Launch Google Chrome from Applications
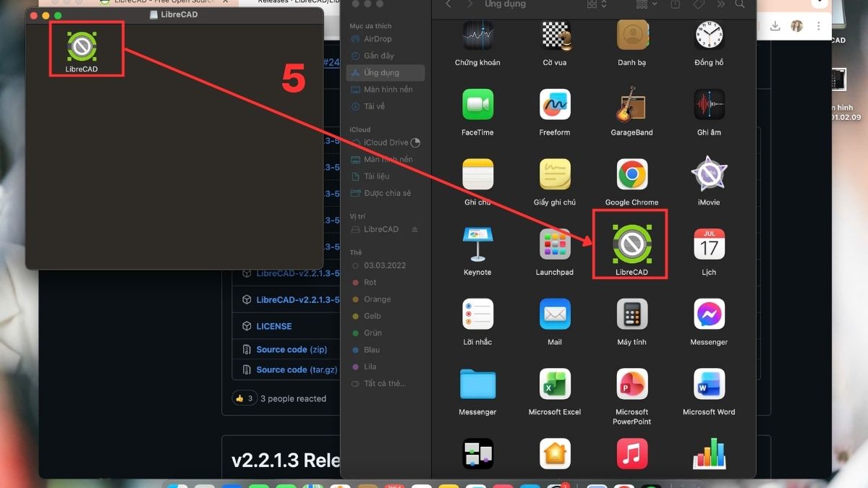 point(631,174)
